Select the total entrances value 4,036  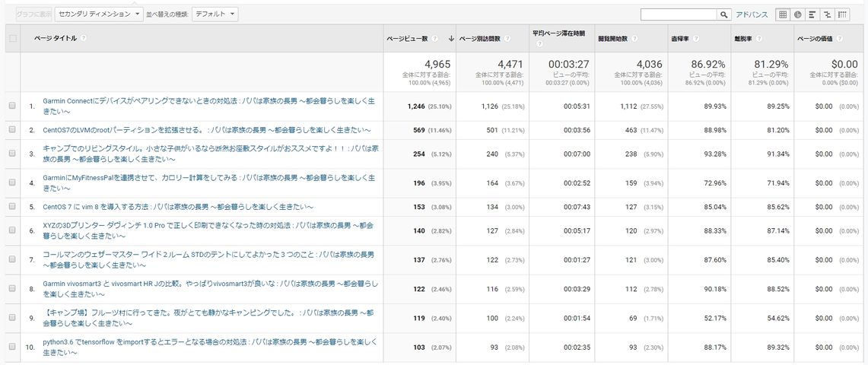(x=650, y=64)
